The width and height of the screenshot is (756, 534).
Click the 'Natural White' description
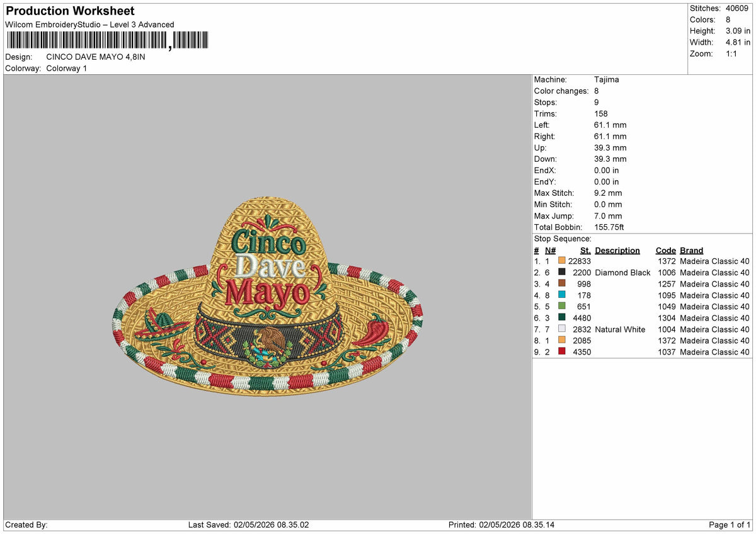(x=620, y=329)
